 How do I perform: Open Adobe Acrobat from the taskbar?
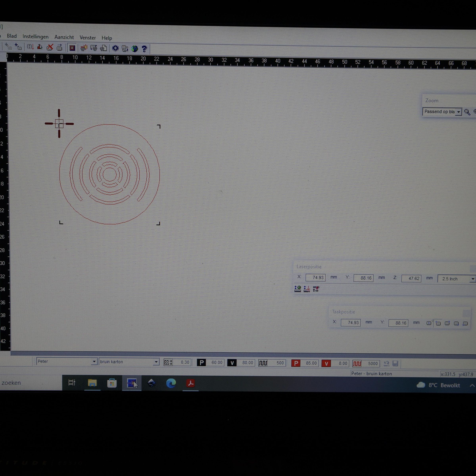(190, 383)
